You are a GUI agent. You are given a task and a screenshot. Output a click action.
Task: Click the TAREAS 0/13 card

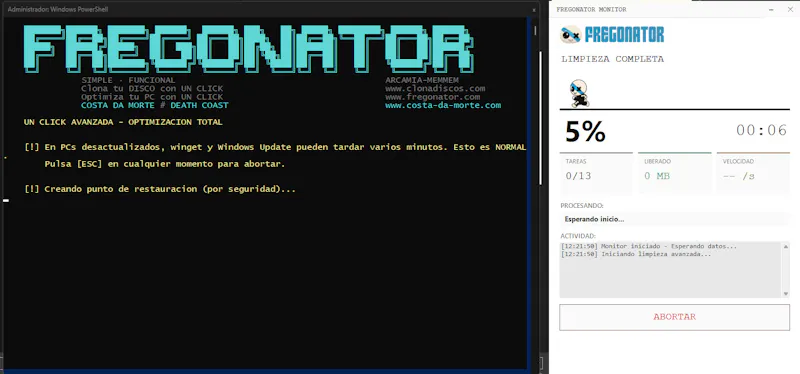click(x=596, y=173)
